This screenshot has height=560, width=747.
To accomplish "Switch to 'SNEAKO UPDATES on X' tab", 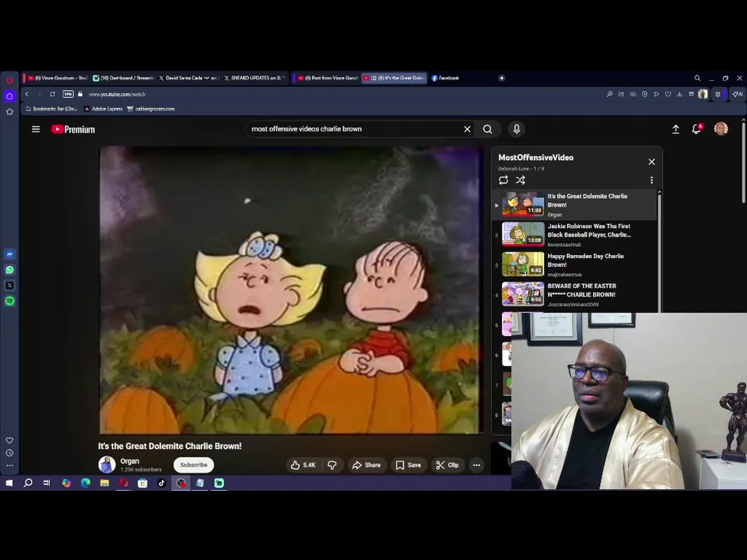I will pos(254,78).
